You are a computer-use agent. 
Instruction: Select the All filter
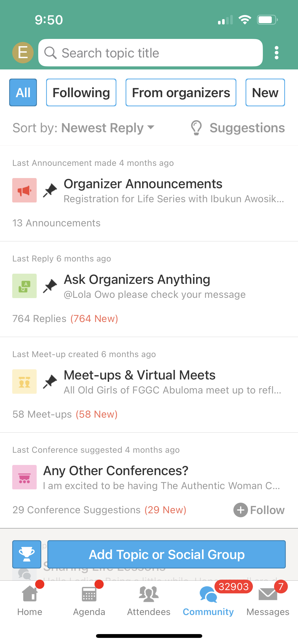pos(23,93)
